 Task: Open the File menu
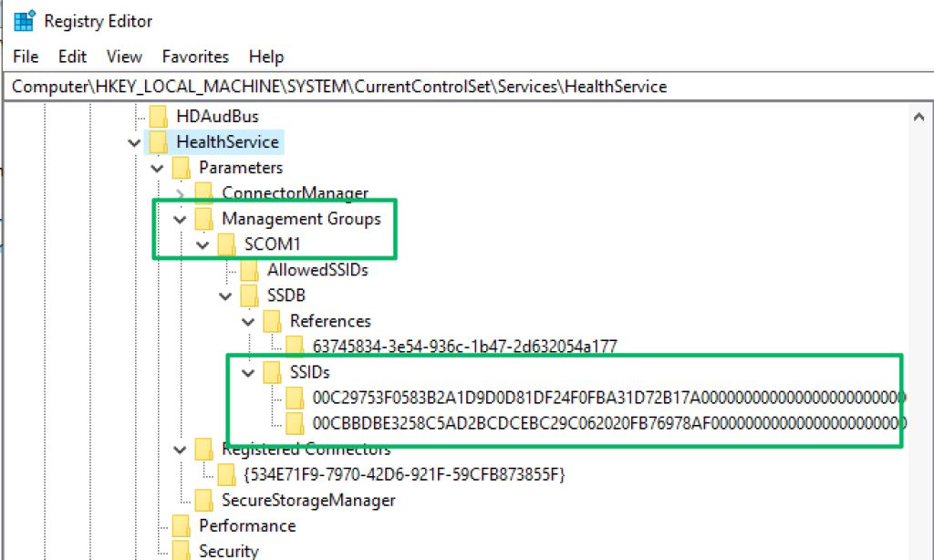tap(26, 57)
